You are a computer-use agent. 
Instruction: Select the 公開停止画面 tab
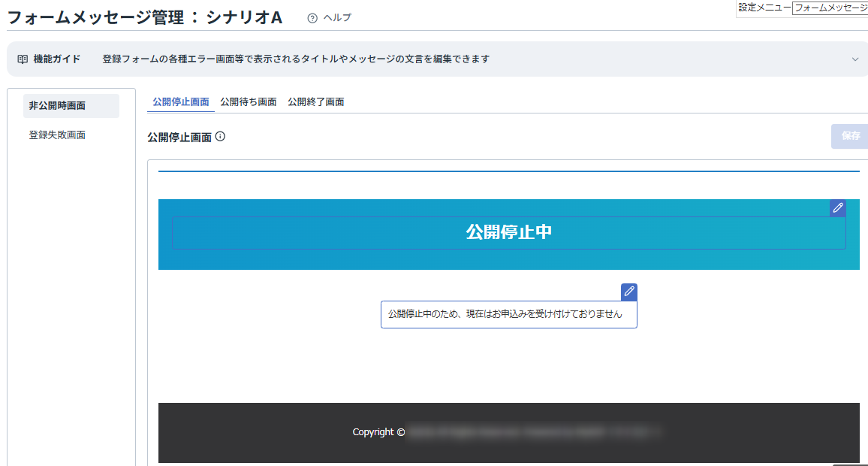(x=181, y=101)
